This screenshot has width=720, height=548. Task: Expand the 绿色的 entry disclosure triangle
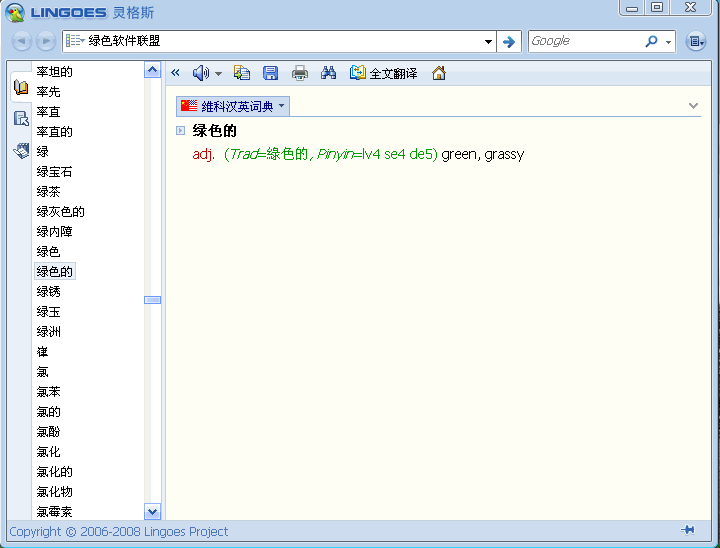(x=180, y=130)
